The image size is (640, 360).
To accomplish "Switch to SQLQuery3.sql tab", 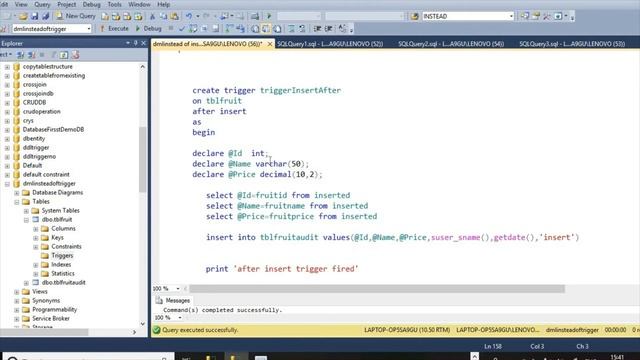I will (x=572, y=44).
